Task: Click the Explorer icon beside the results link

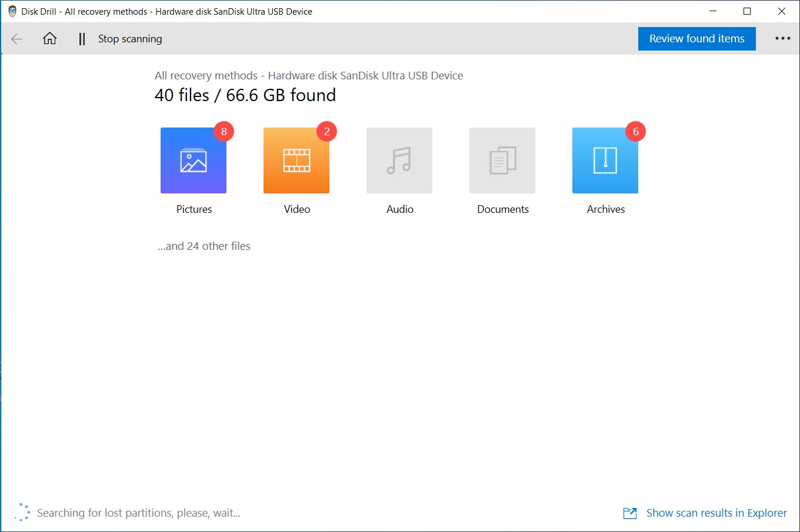Action: pos(629,513)
